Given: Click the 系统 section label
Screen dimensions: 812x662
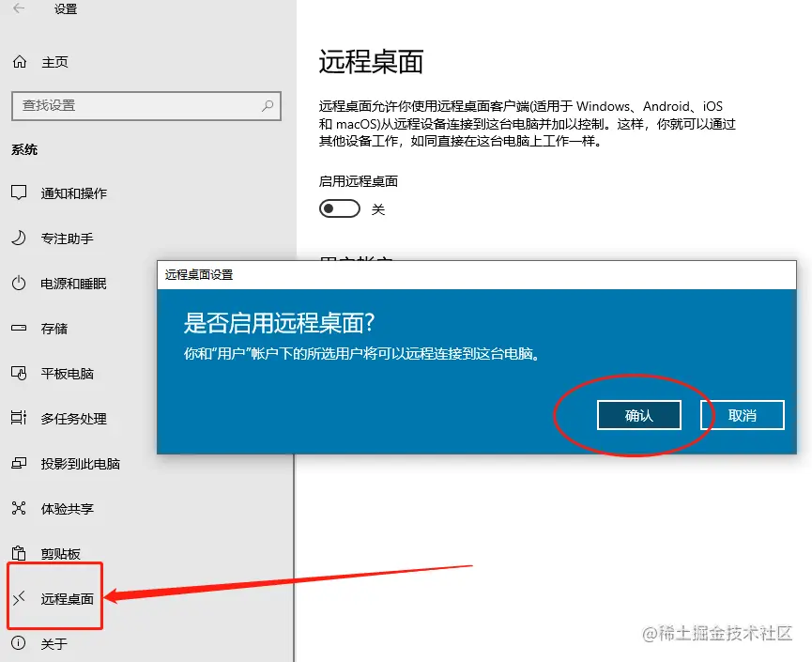Looking at the screenshot, I should click(x=24, y=149).
